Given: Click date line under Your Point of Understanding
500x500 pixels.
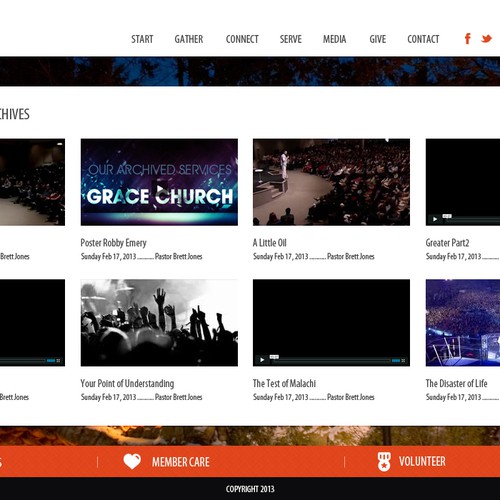Looking at the screenshot, I should coord(141,397).
